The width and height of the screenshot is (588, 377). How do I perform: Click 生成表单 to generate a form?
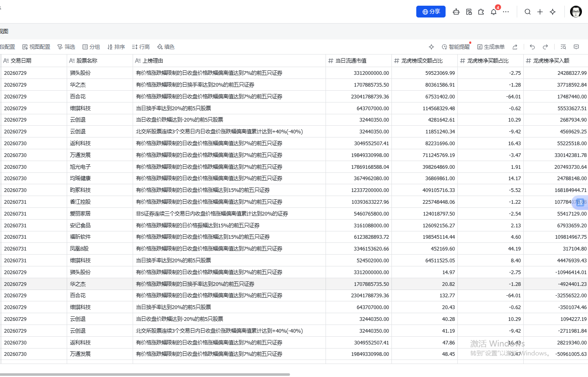click(491, 47)
